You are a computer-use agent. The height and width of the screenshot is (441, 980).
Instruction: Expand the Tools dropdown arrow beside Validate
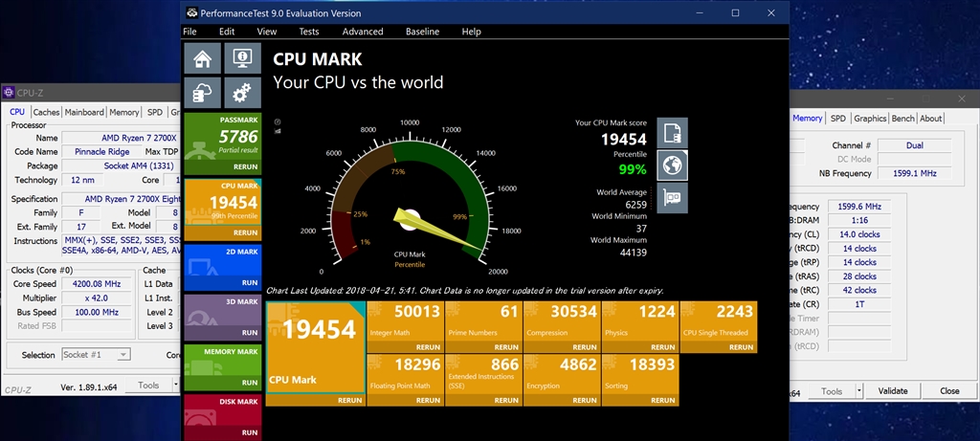(859, 391)
